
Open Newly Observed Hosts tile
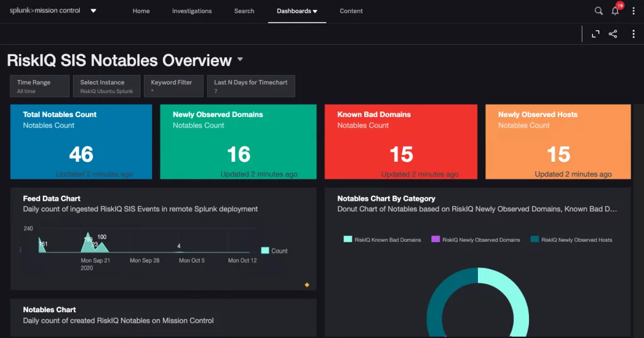tap(558, 142)
